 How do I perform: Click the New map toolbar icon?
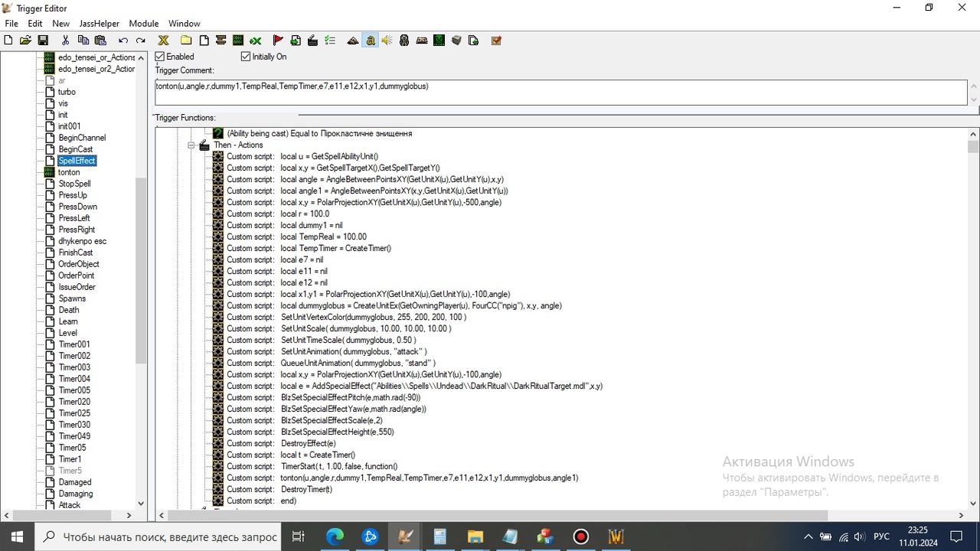9,41
